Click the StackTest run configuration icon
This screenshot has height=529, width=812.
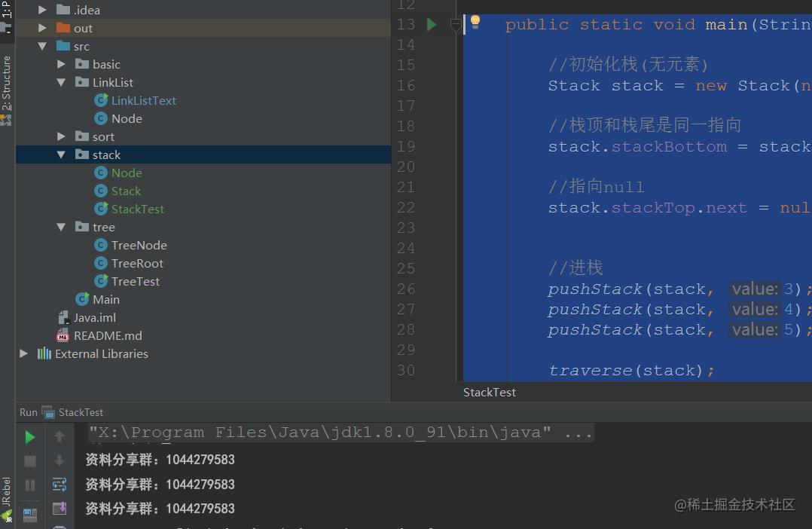[48, 412]
